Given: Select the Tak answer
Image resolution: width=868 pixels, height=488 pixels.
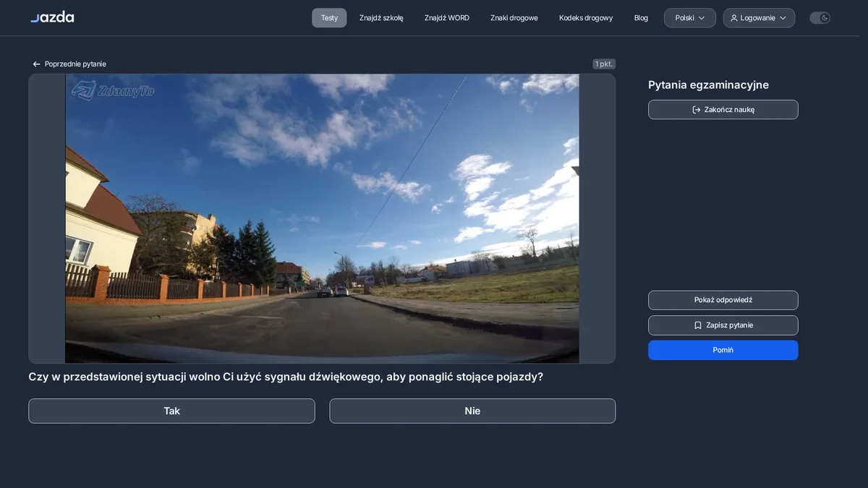Looking at the screenshot, I should [x=171, y=411].
